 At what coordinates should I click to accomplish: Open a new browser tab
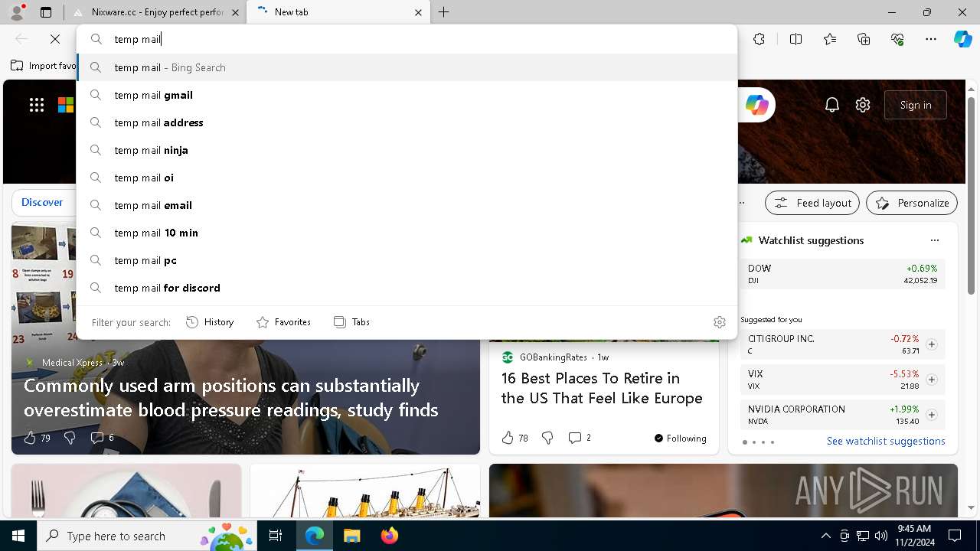(x=444, y=12)
